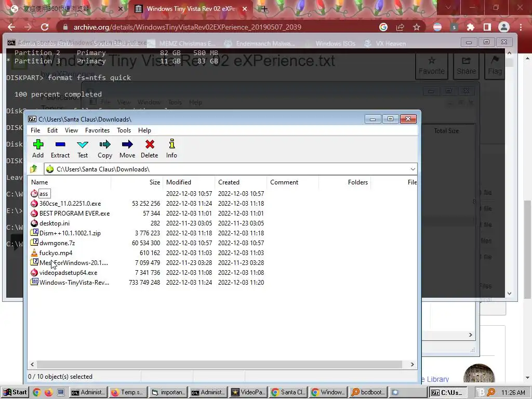Click the Extract toolbar icon

click(x=60, y=149)
